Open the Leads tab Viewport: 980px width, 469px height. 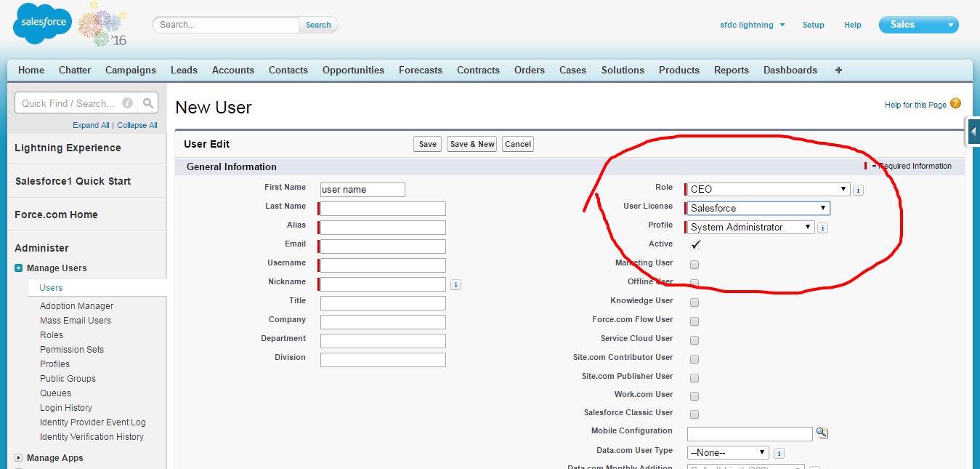(x=184, y=71)
